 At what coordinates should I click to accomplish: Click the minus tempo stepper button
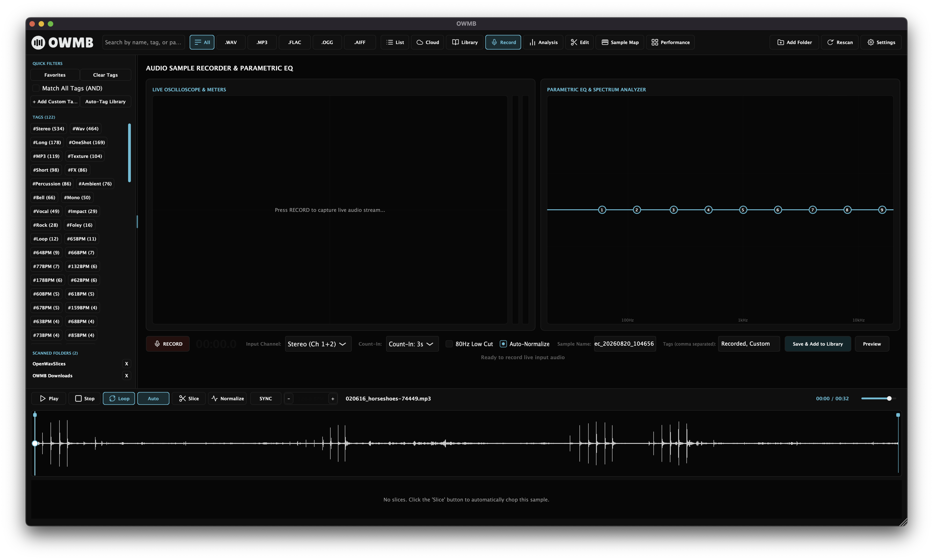289,398
